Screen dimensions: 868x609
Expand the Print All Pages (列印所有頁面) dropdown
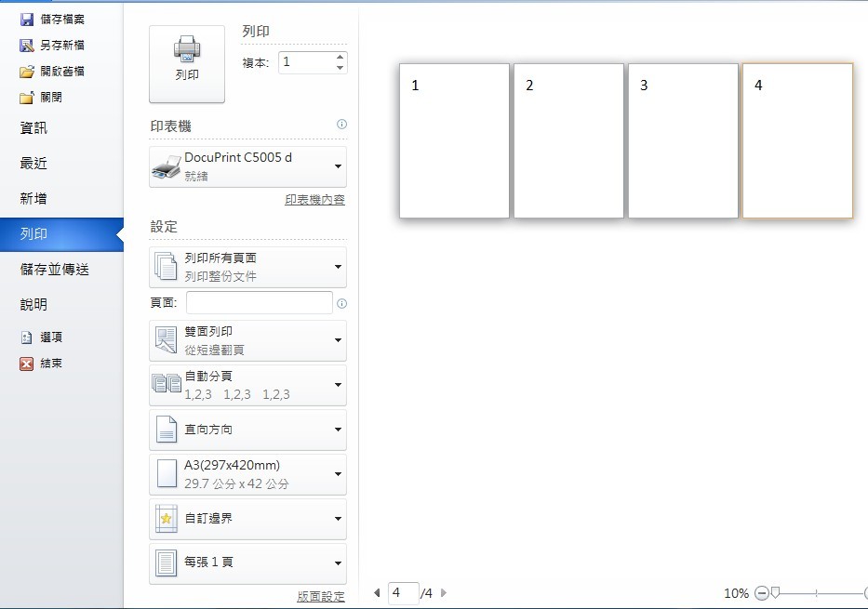click(248, 267)
